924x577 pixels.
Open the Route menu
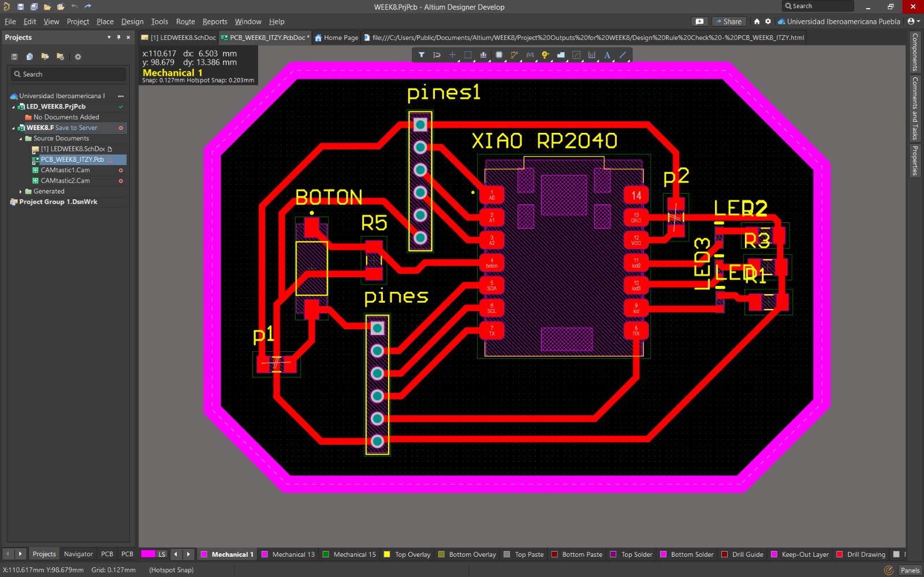click(x=185, y=22)
